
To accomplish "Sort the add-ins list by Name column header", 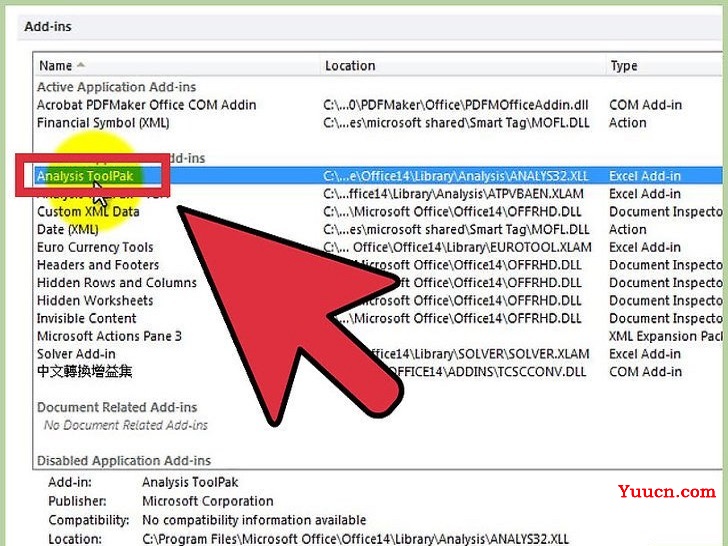I will (x=176, y=65).
